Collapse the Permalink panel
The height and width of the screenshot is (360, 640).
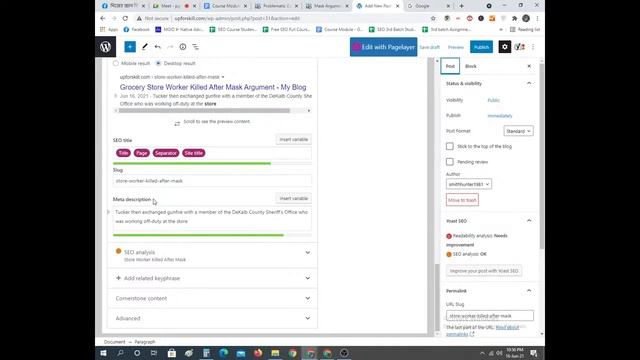tap(529, 291)
